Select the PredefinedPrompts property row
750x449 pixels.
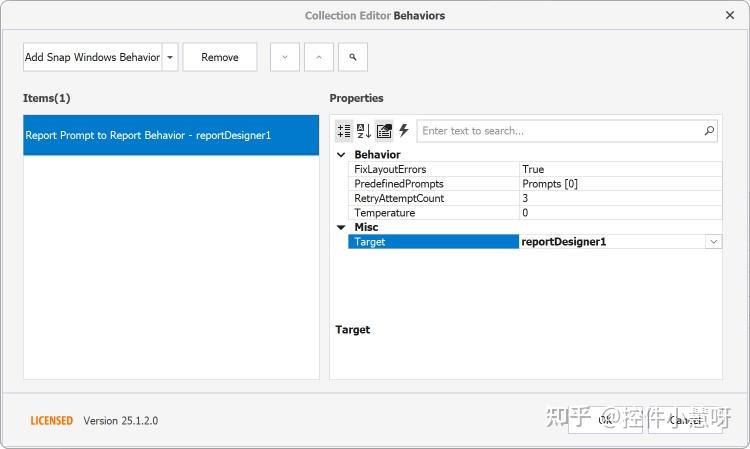tap(433, 184)
